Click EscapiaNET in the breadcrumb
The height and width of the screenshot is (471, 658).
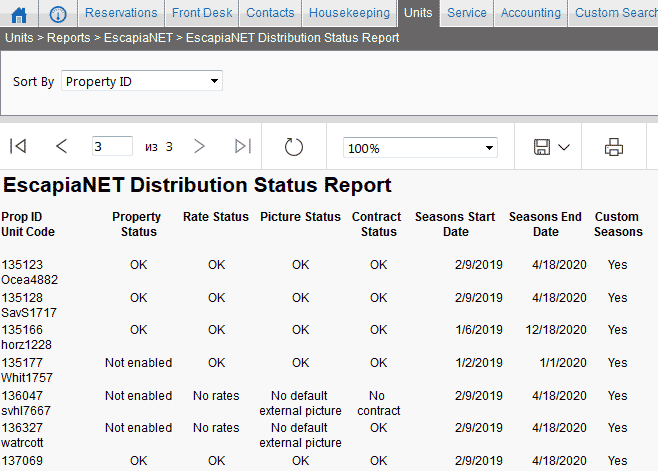[138, 38]
